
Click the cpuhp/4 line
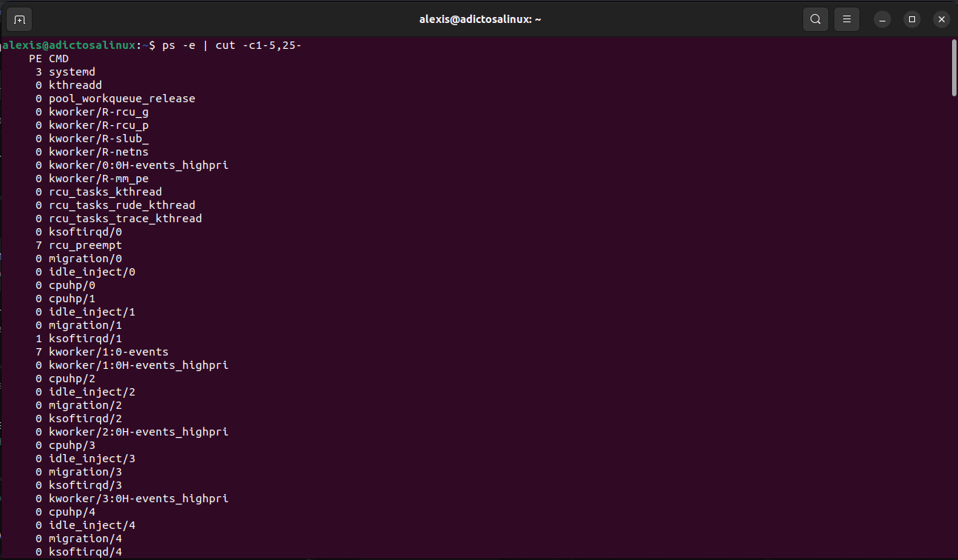(65, 512)
